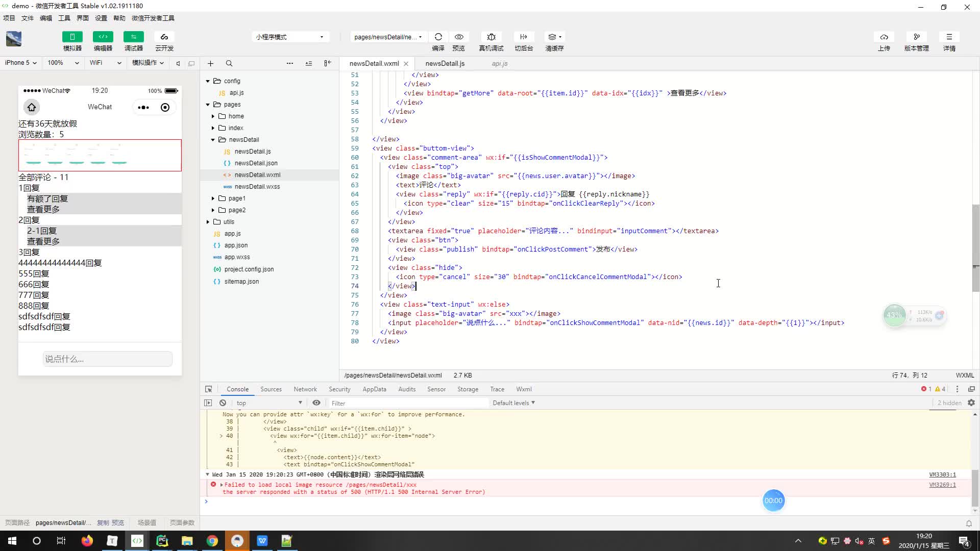Open devtools more options vertical dots
Image resolution: width=980 pixels, height=551 pixels.
point(957,389)
